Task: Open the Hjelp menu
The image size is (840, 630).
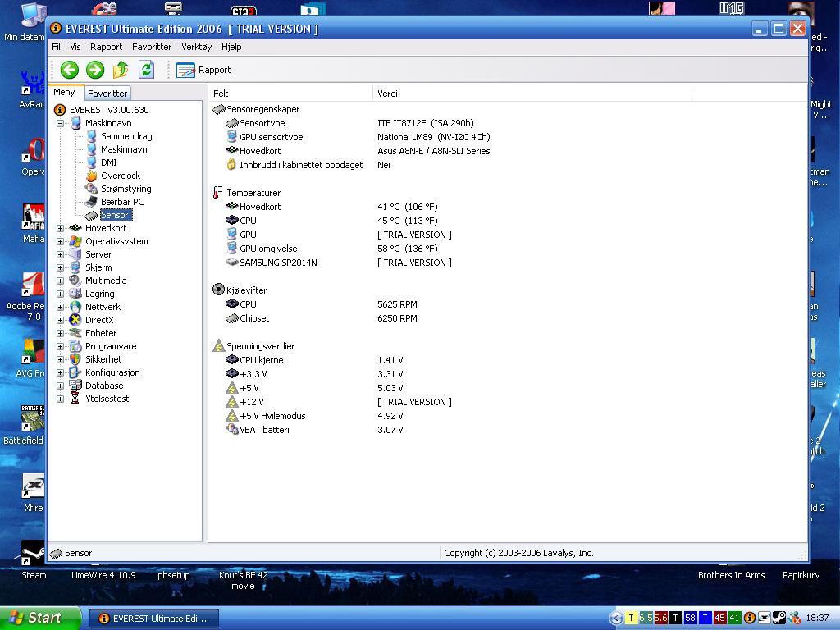Action: 231,47
